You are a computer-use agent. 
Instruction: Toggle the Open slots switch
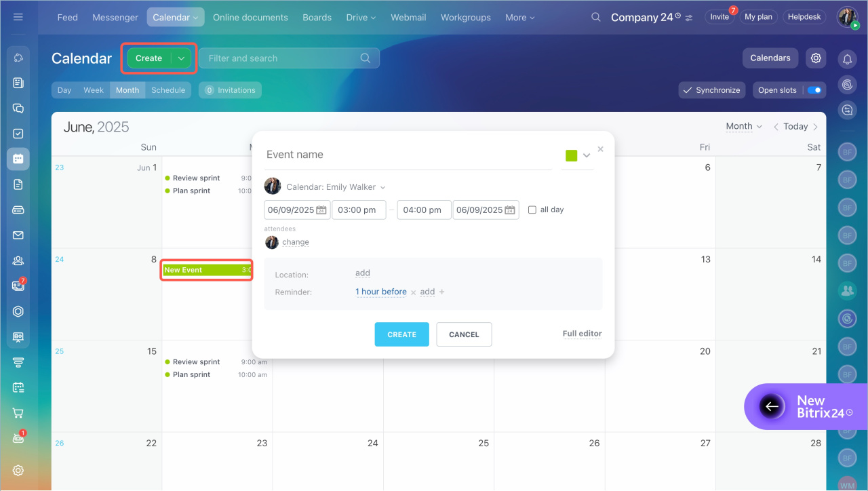[x=814, y=90]
